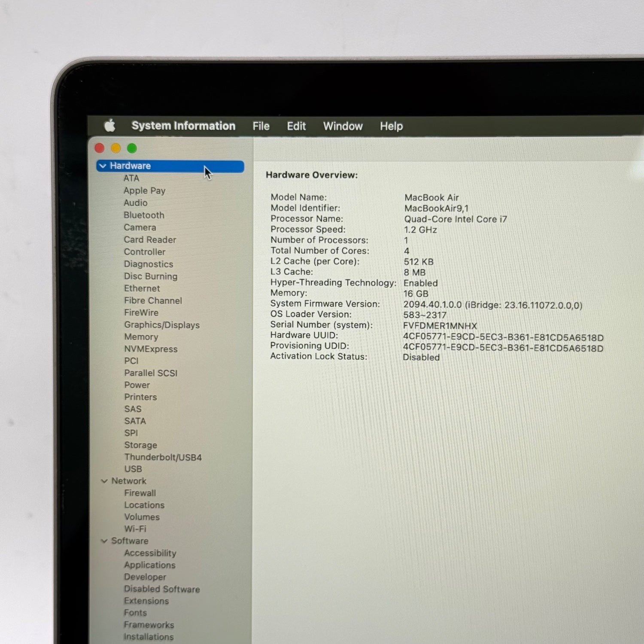The width and height of the screenshot is (644, 644).
Task: Collapse the Hardware section chevron
Action: [103, 166]
